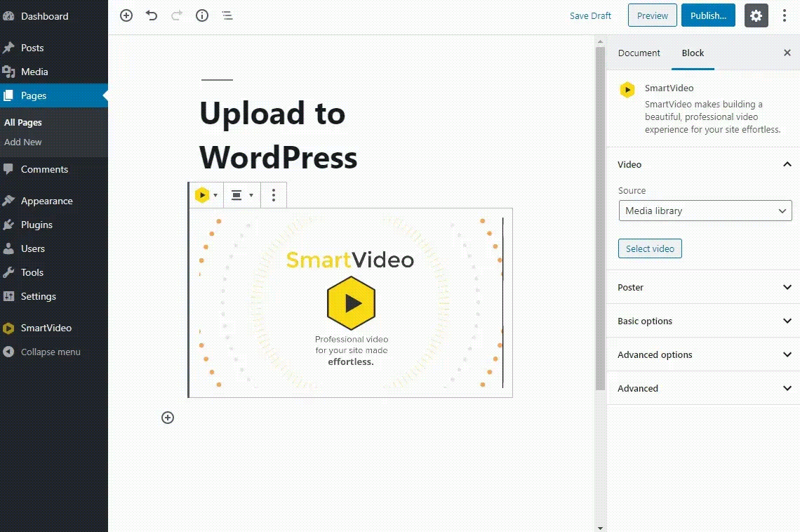The width and height of the screenshot is (800, 532).
Task: Click the Select video button
Action: (650, 248)
